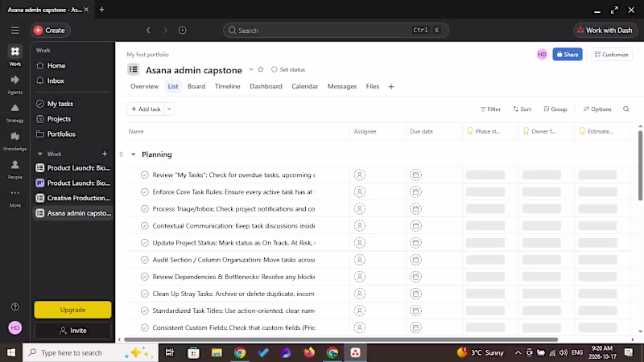
Task: Open Firefox from the taskbar
Action: tap(309, 352)
